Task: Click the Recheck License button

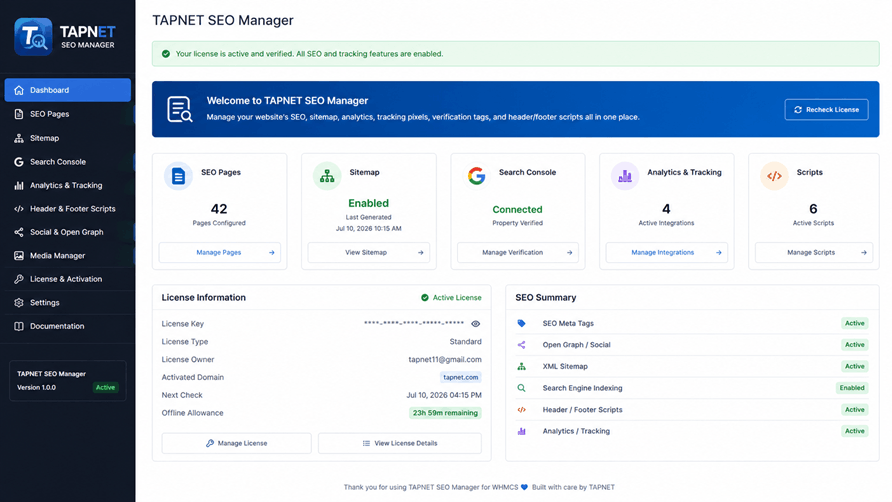Action: pos(827,109)
